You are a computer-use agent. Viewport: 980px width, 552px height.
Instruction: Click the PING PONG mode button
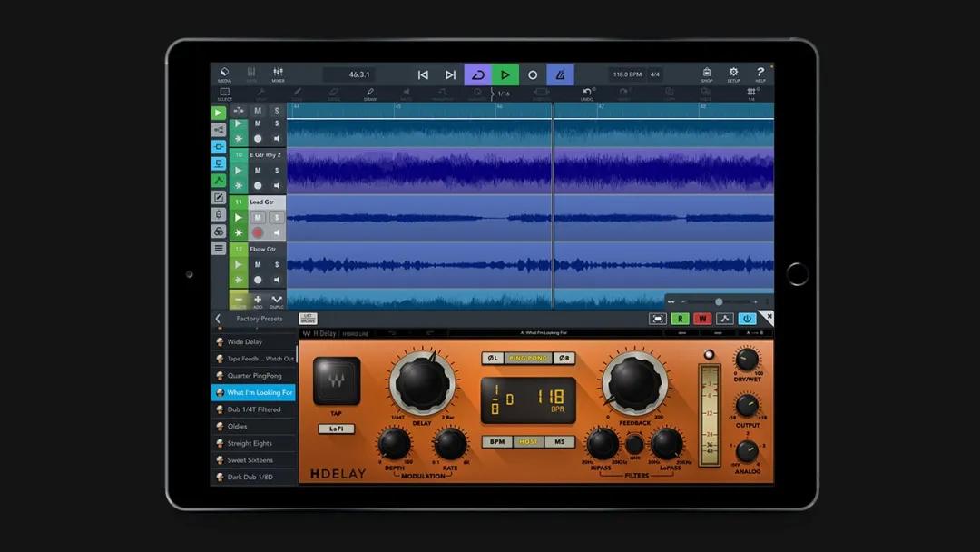click(528, 359)
